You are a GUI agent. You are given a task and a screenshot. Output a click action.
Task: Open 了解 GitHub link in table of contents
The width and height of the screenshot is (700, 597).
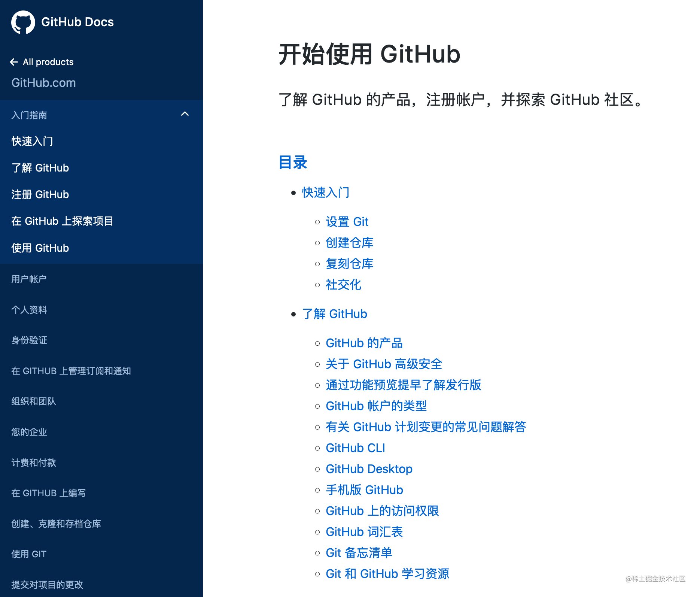point(335,314)
